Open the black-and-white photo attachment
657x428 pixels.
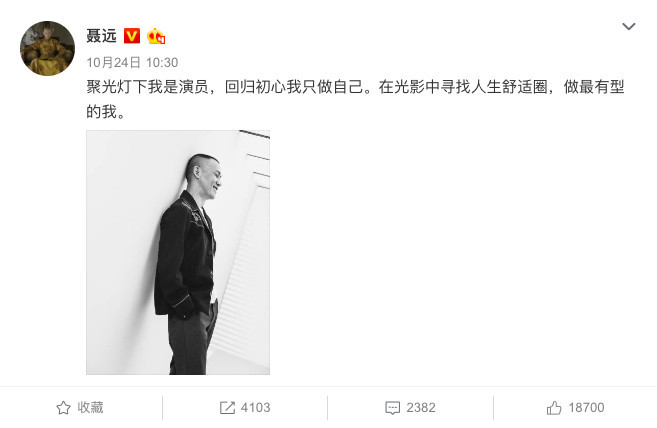(x=178, y=252)
